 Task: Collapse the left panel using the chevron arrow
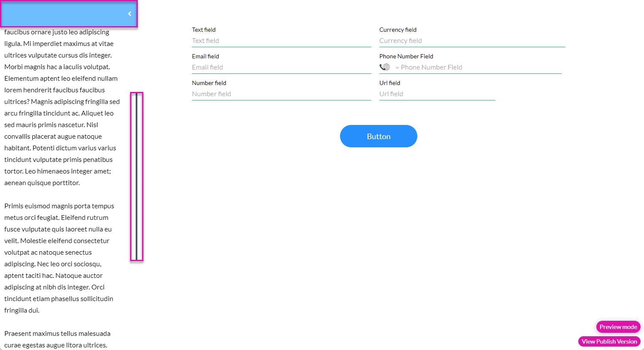(x=129, y=14)
